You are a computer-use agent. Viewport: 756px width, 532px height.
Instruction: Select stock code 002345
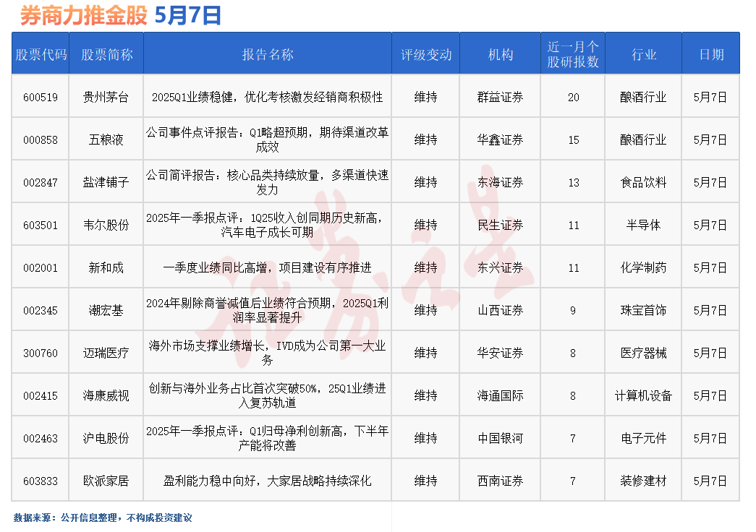pos(41,311)
